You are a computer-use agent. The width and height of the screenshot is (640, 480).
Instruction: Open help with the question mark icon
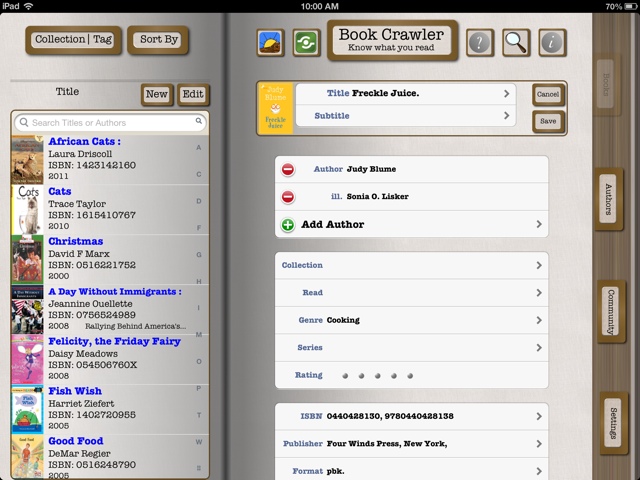tap(480, 42)
